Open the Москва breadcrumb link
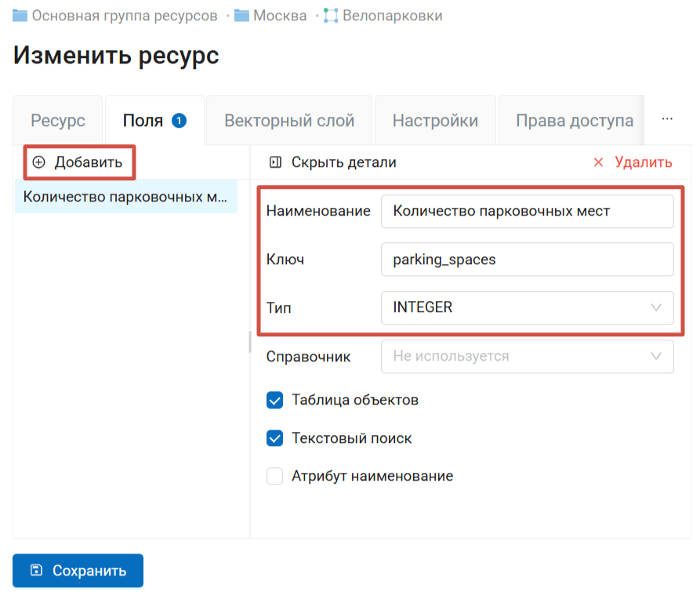This screenshot has width=700, height=592. 280,16
